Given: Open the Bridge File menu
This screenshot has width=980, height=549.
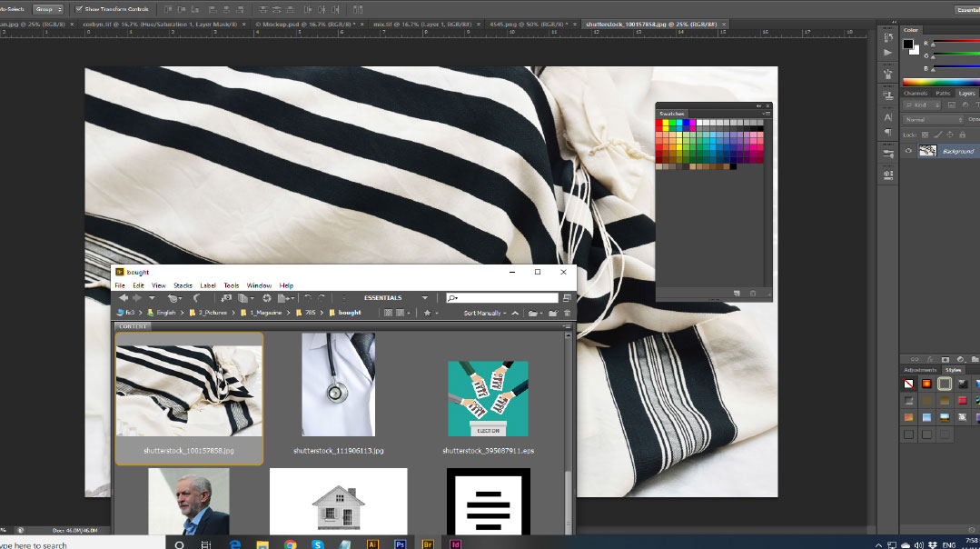Looking at the screenshot, I should pos(120,285).
